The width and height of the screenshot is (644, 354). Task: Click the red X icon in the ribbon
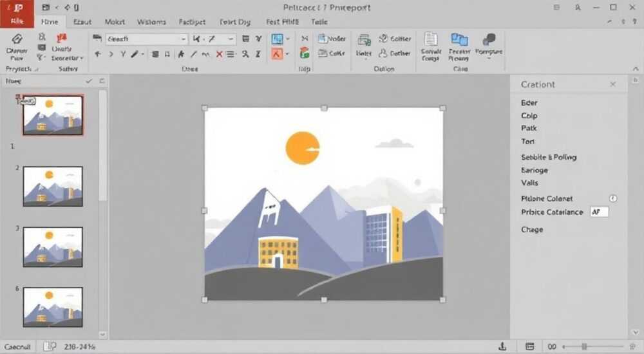coord(220,54)
